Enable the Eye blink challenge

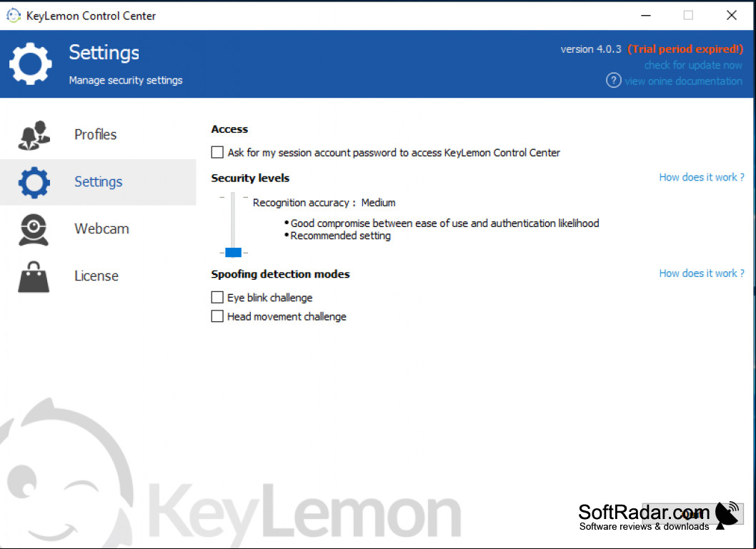coord(217,297)
